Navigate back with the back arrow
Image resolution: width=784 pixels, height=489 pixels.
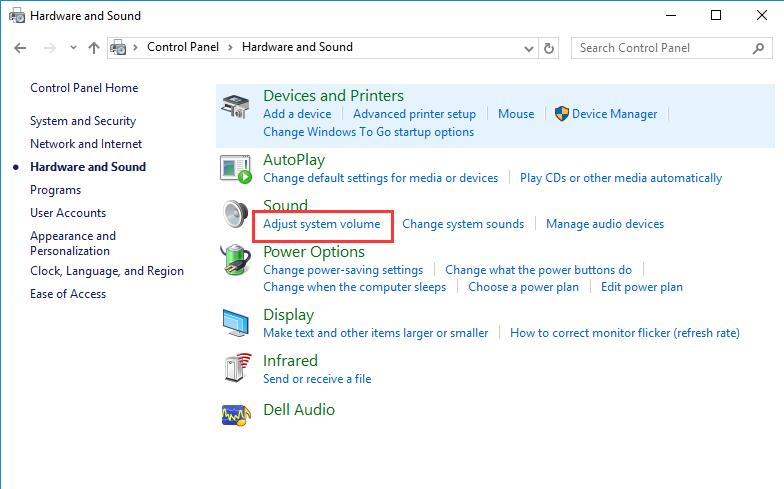coord(21,47)
